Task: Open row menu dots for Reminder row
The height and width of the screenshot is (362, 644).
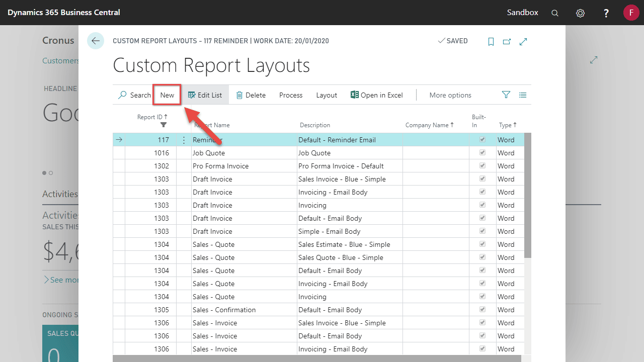Action: (184, 140)
